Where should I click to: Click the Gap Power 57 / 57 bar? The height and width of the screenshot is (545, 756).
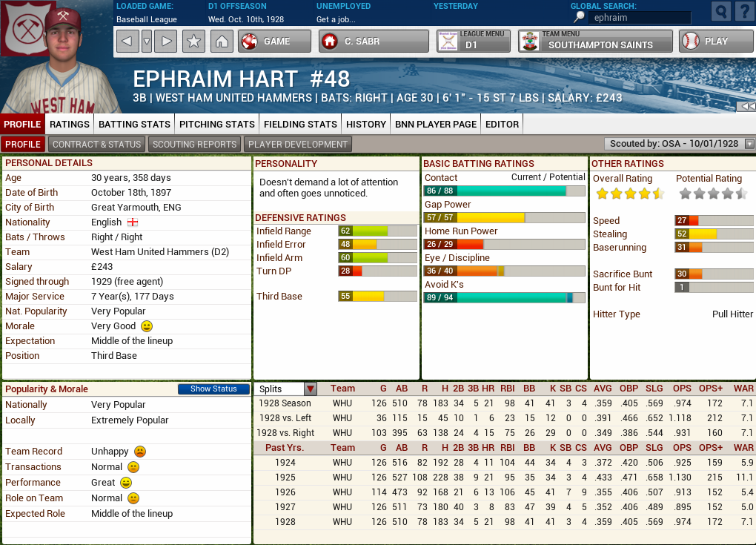[504, 217]
